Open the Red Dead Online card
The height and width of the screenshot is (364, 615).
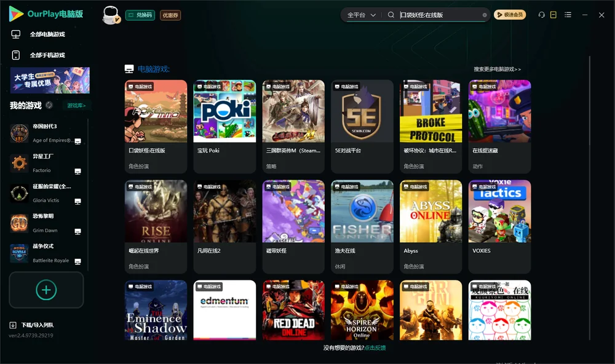[x=293, y=310]
